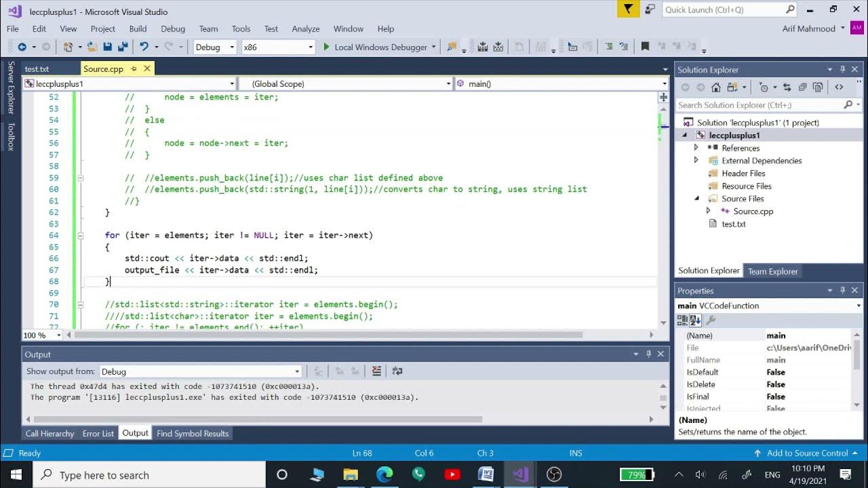Open the Tools menu
868x488 pixels.
click(x=241, y=28)
